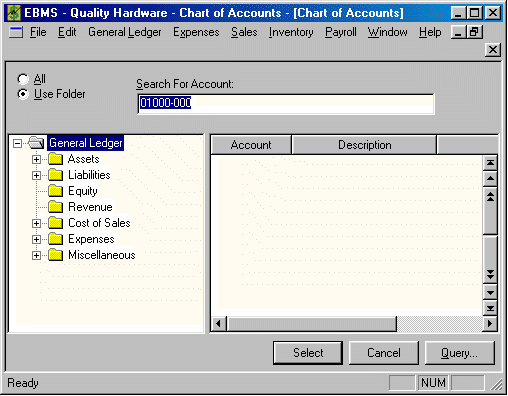The image size is (508, 396).
Task: Open the Expenses menu
Action: coord(196,32)
